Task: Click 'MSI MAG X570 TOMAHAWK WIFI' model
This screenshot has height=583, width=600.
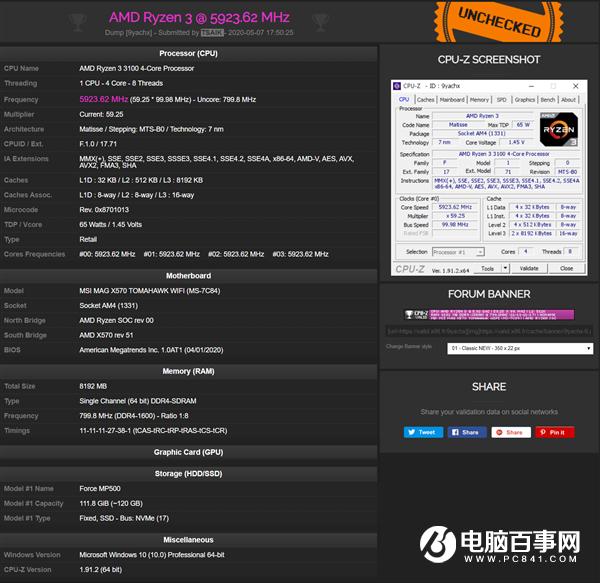Action: pos(150,291)
